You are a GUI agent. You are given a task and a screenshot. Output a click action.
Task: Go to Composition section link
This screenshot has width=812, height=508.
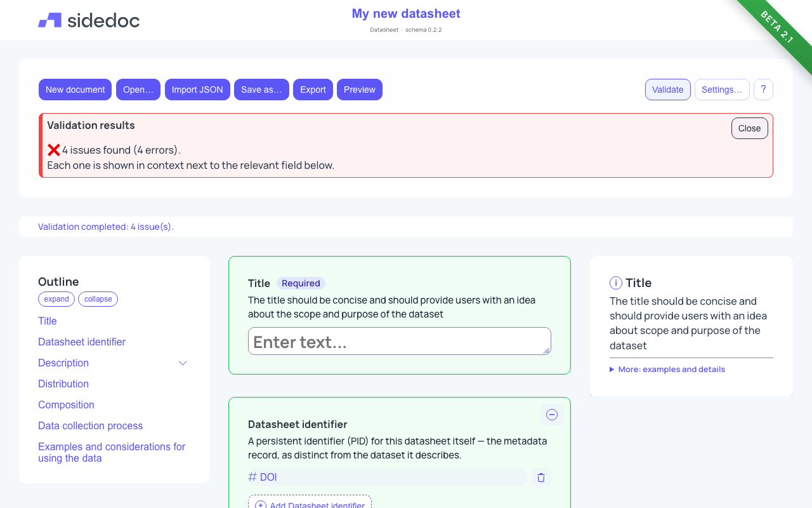click(66, 405)
